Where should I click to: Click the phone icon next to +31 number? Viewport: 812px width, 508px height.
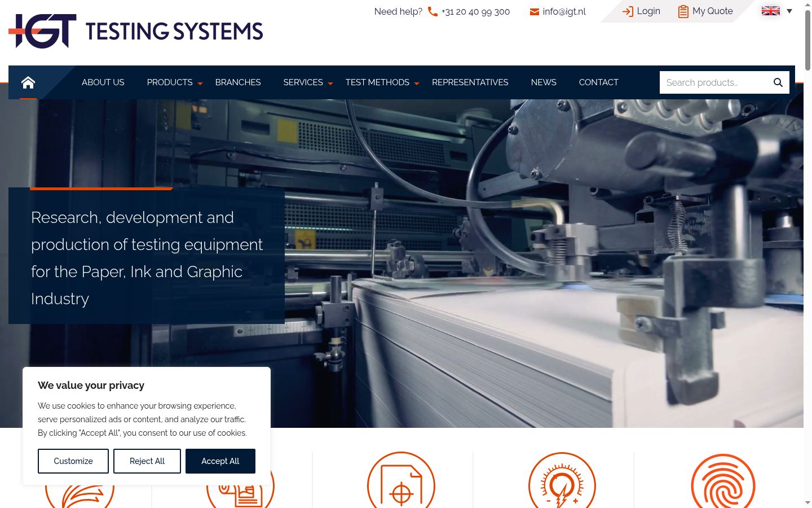(x=433, y=11)
